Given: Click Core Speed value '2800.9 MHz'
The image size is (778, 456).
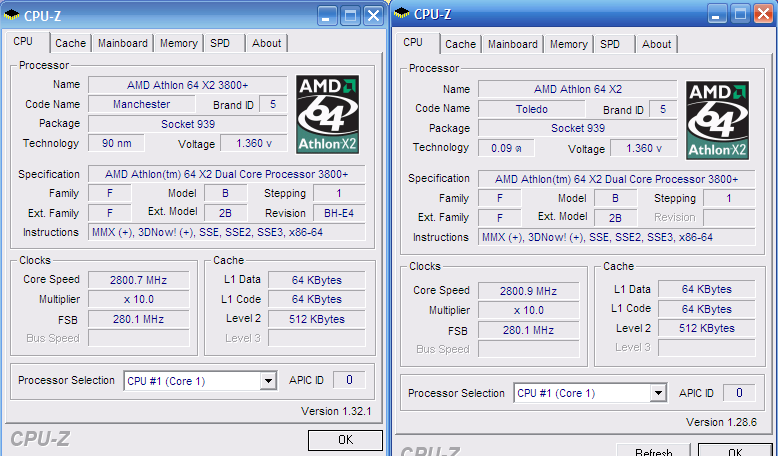Looking at the screenshot, I should tap(528, 291).
